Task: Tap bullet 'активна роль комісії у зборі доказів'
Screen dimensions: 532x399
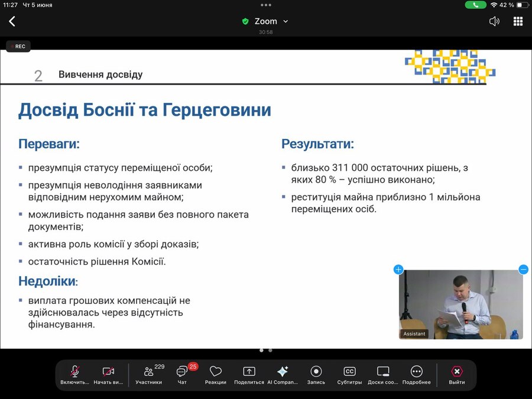Action: click(x=113, y=244)
